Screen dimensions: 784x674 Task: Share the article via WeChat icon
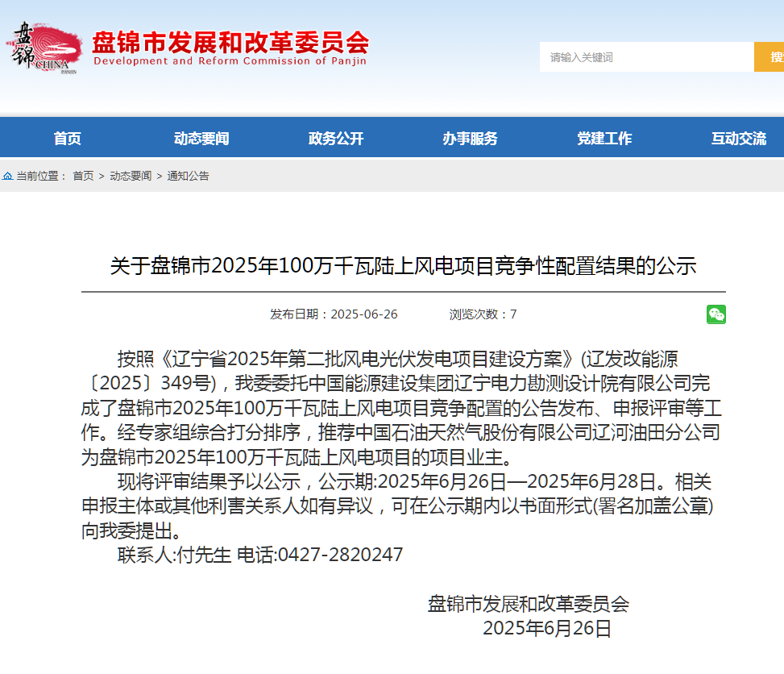click(716, 314)
